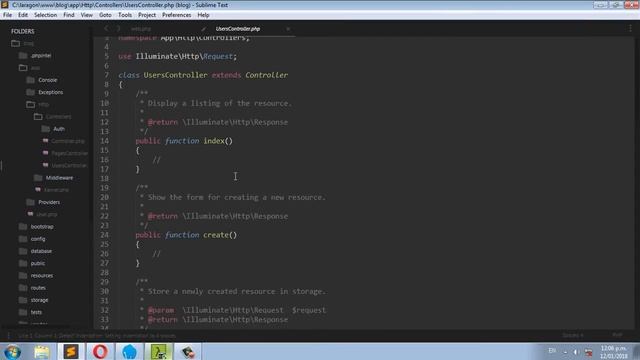Expand the .phpintel folder

point(23,56)
